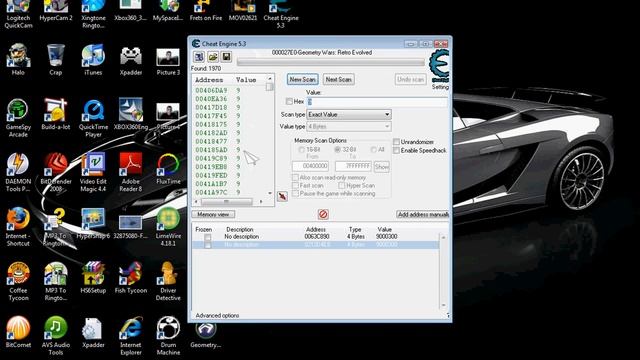
Task: Click Advanced options
Action: tap(217, 316)
